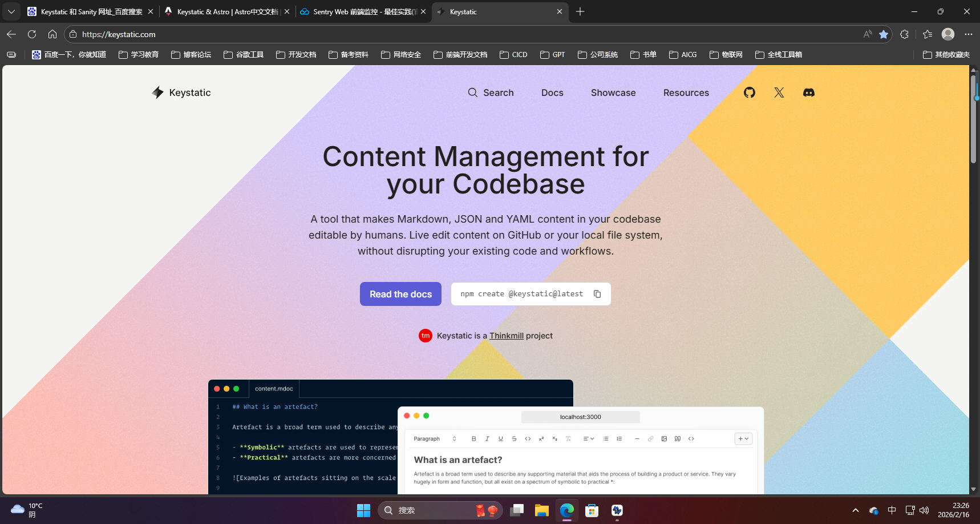Open File Explorer from the taskbar

pyautogui.click(x=541, y=510)
